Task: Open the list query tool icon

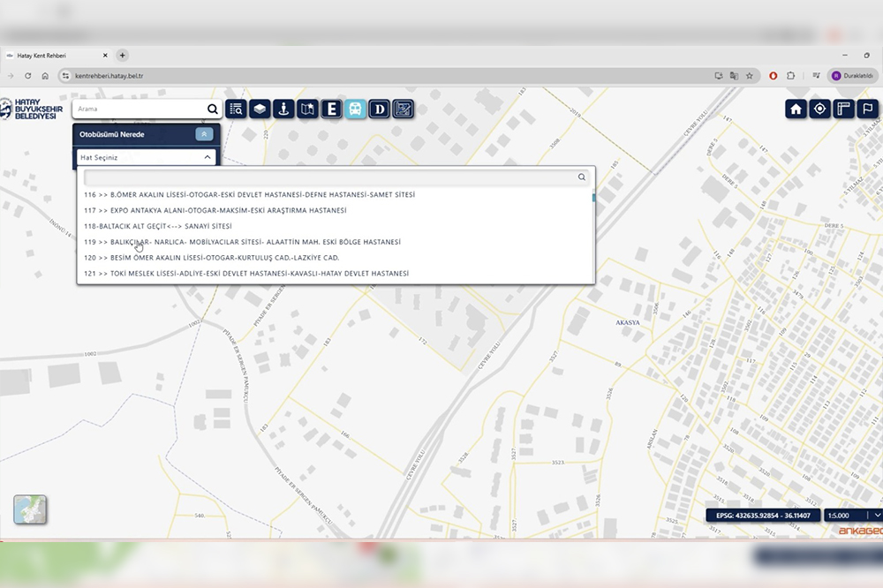Action: (236, 109)
